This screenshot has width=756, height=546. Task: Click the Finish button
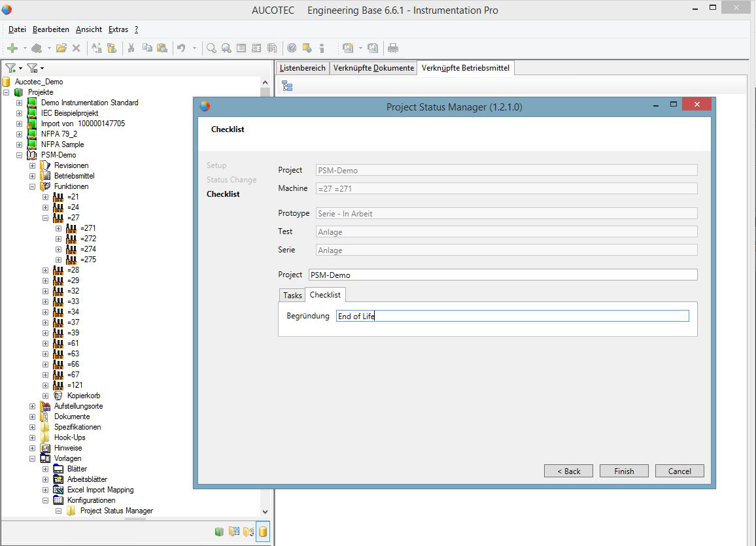point(623,471)
